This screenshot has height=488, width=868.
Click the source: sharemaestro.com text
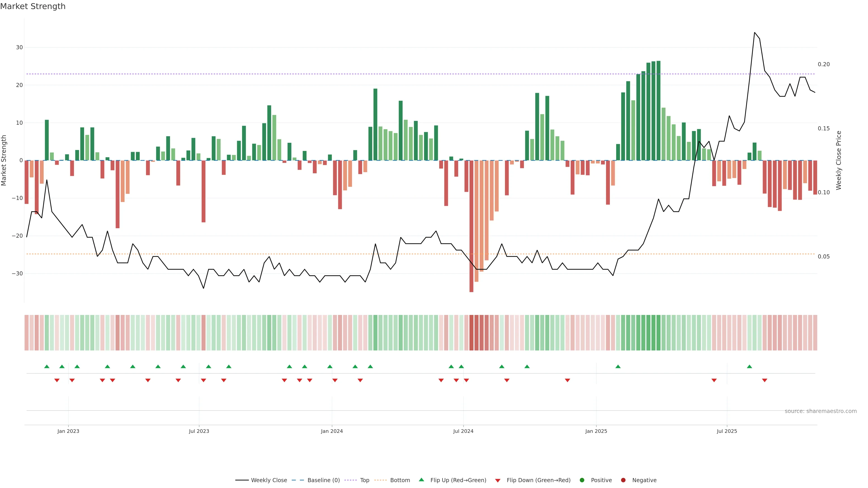821,411
